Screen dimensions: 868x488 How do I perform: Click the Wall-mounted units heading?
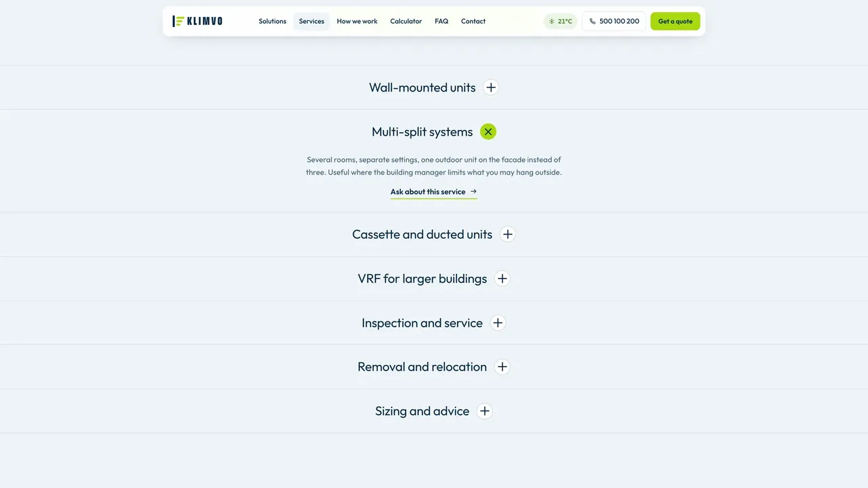pos(422,87)
